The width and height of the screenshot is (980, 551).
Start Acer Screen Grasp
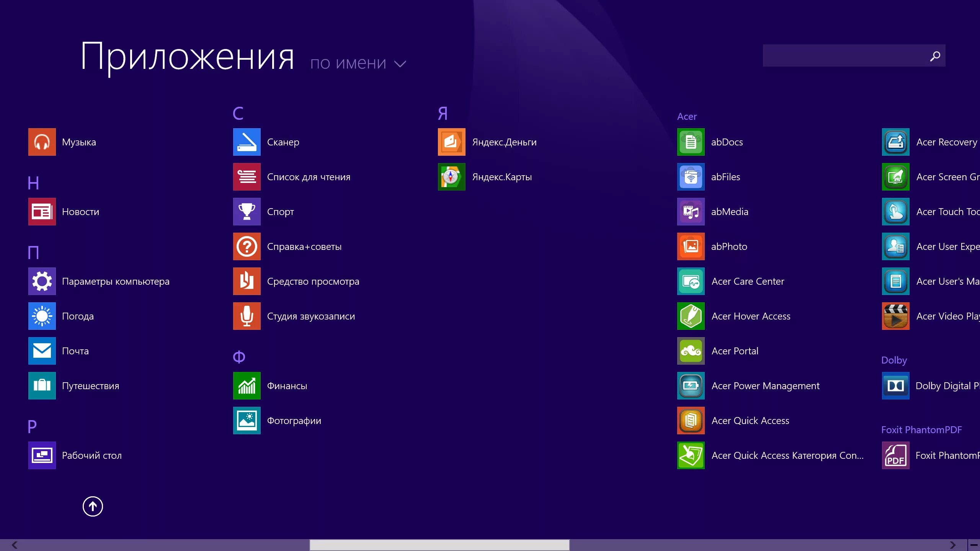pyautogui.click(x=946, y=177)
